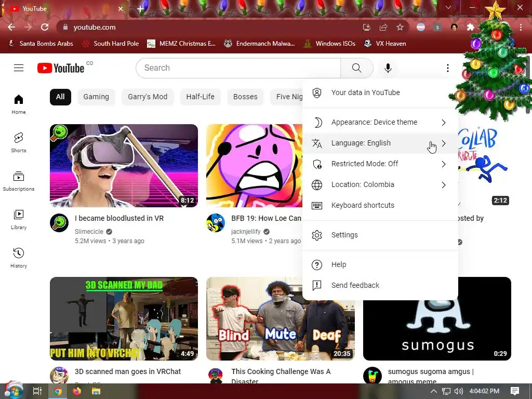
Task: Click the share page icon in address bar
Action: point(383,27)
